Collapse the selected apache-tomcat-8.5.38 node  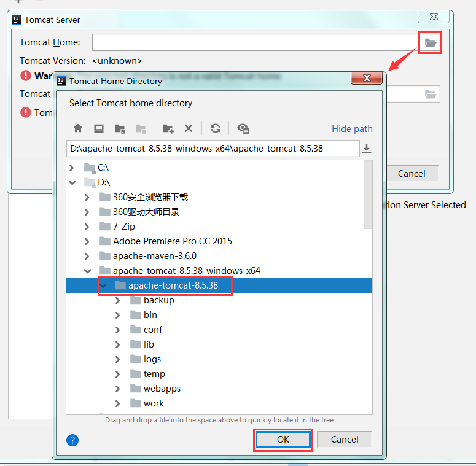coord(103,285)
